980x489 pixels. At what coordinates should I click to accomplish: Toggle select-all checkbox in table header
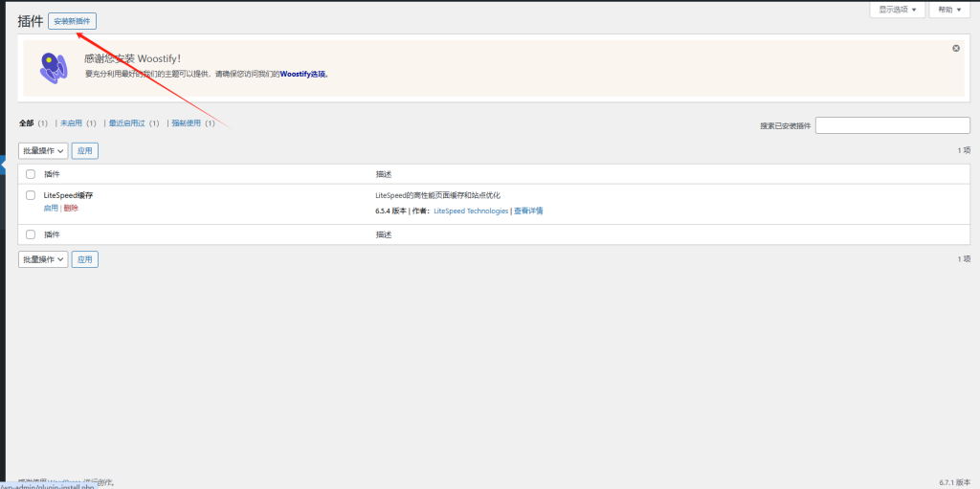(31, 174)
